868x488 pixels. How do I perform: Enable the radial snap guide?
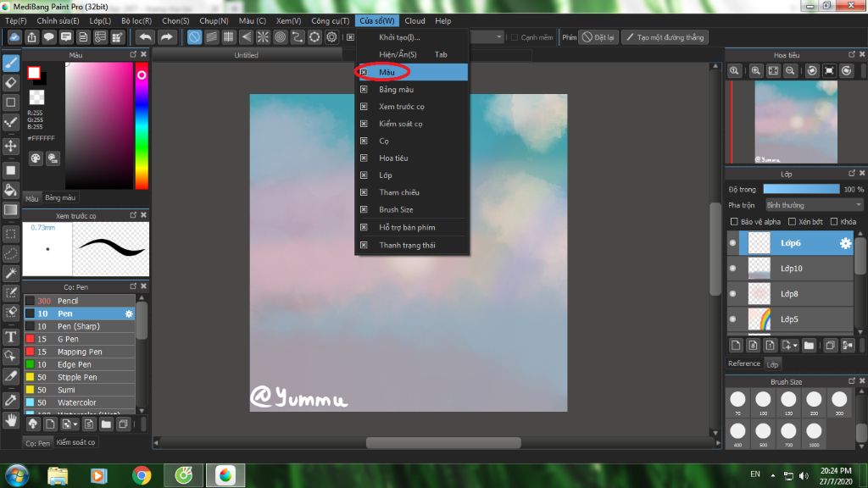[x=263, y=37]
